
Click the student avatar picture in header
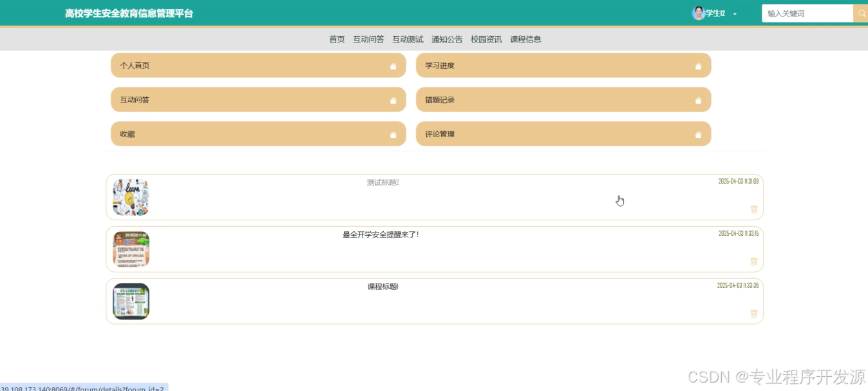point(698,14)
